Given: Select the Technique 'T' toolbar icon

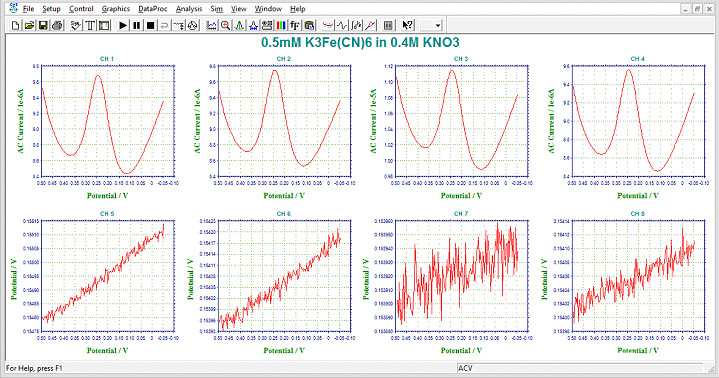Looking at the screenshot, I should coord(90,25).
